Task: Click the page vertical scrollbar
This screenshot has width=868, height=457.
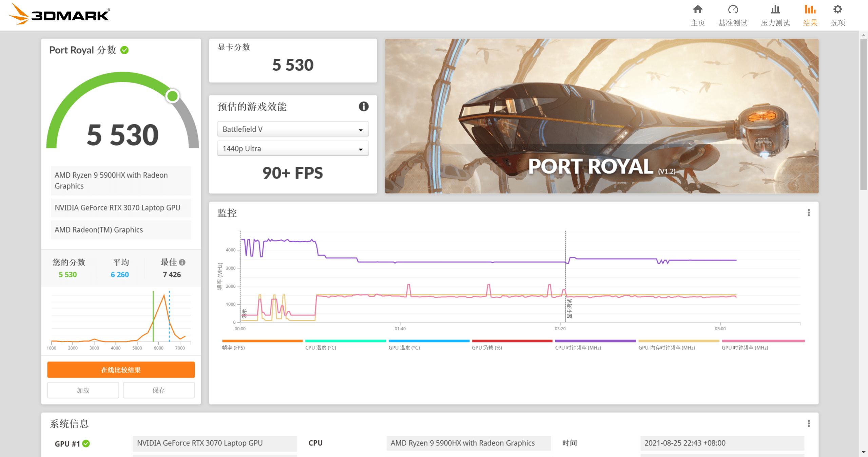Action: tap(864, 115)
